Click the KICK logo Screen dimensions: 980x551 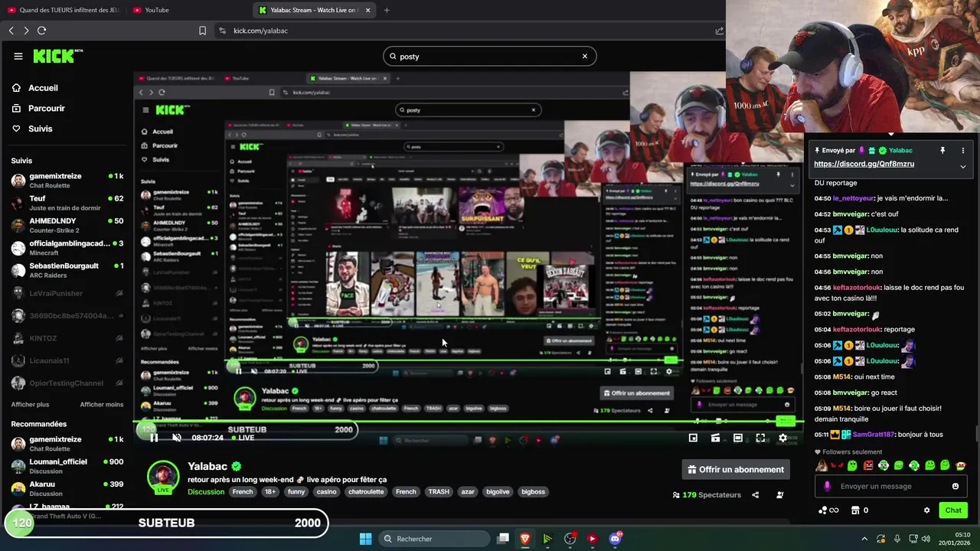[x=57, y=56]
